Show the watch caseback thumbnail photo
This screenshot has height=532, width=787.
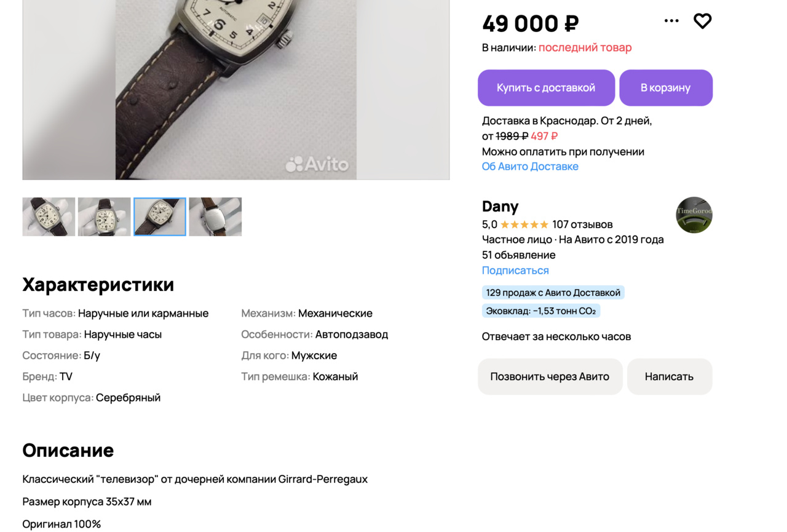click(x=215, y=216)
